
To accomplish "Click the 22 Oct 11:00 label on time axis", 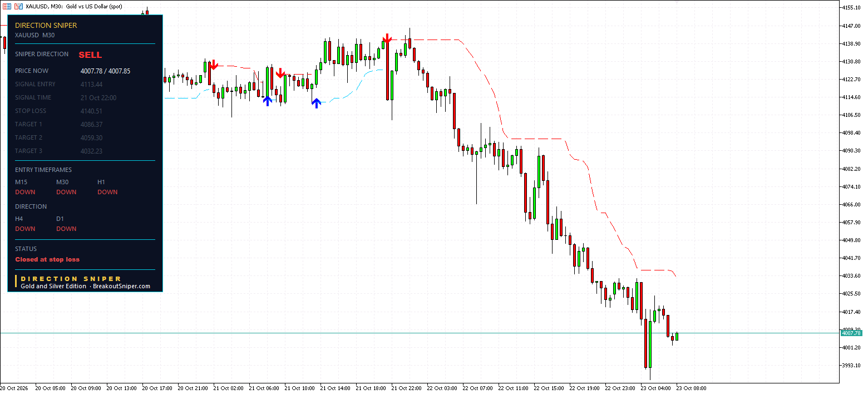I will tap(513, 388).
